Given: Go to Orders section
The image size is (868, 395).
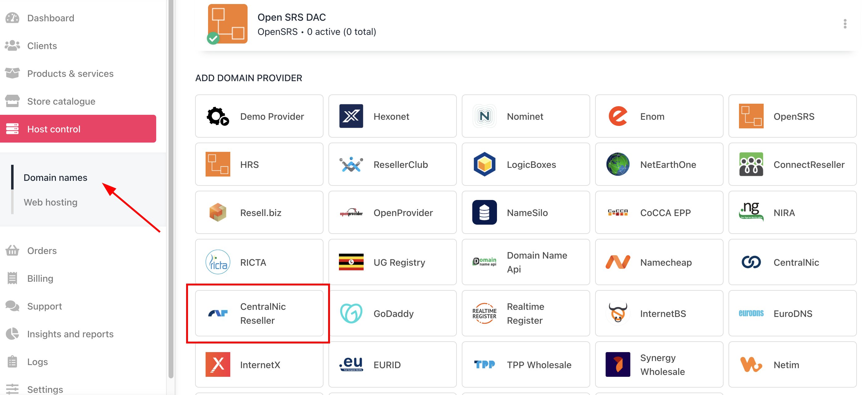Looking at the screenshot, I should pyautogui.click(x=42, y=251).
